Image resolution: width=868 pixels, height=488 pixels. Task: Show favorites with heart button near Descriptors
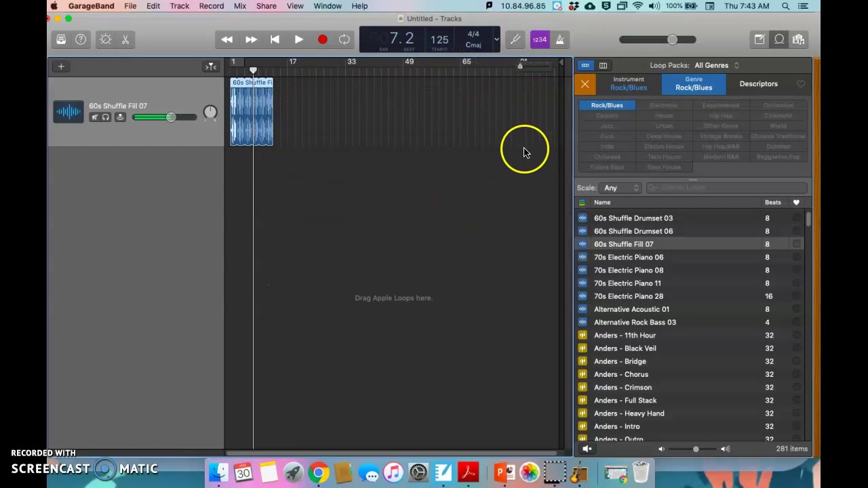(801, 84)
